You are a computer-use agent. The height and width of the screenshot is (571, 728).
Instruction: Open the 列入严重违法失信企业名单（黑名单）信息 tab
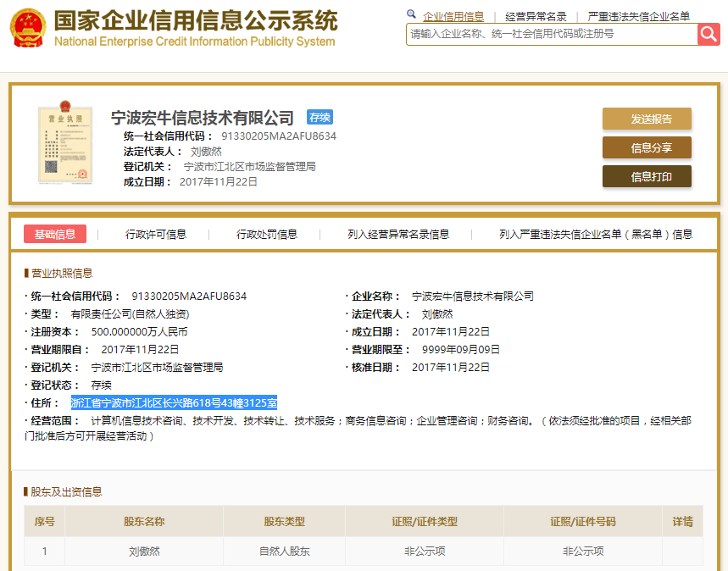pyautogui.click(x=596, y=235)
